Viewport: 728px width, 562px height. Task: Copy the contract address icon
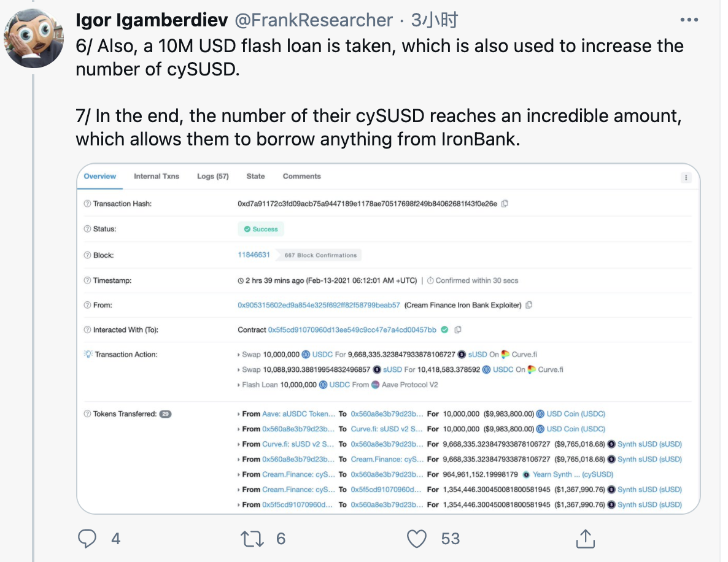coord(458,329)
